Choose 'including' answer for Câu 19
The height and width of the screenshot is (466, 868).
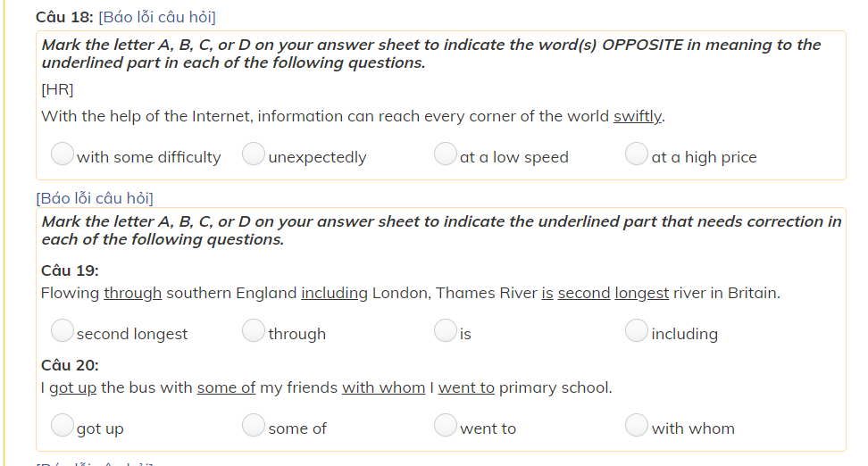(x=637, y=332)
